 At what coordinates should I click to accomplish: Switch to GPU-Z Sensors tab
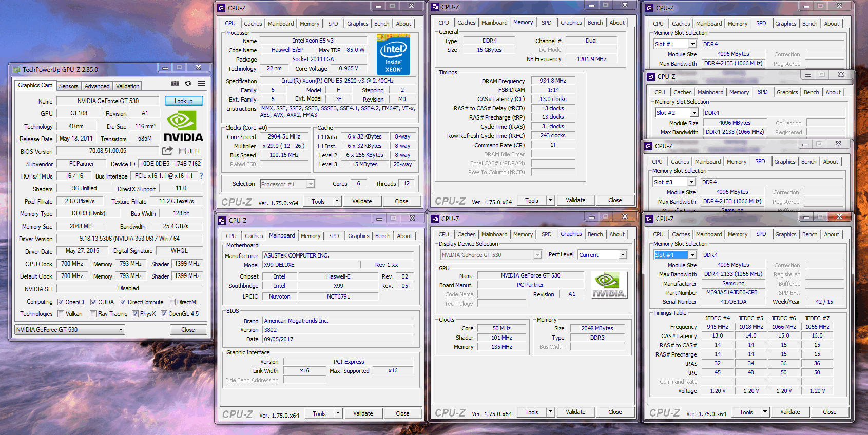click(x=69, y=86)
